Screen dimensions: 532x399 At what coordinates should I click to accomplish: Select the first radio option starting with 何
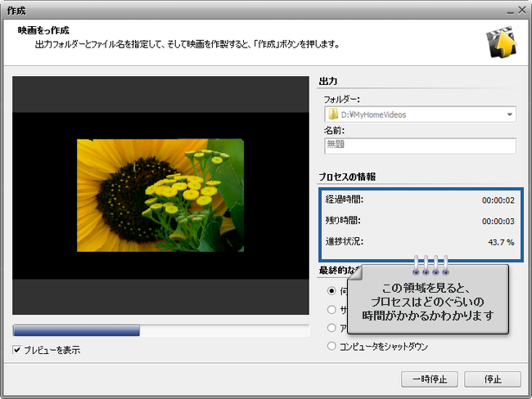[331, 290]
